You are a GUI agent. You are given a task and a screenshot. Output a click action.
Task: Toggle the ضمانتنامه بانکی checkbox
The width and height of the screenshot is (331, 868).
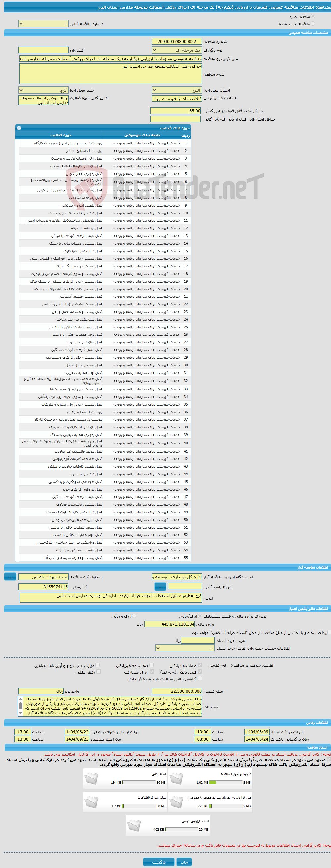click(x=200, y=665)
